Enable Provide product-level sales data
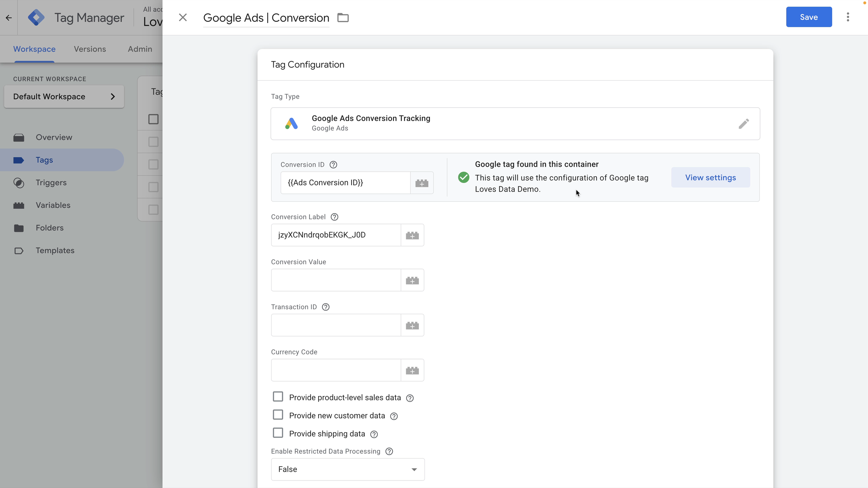Screen dimensions: 868x488 [x=278, y=396]
